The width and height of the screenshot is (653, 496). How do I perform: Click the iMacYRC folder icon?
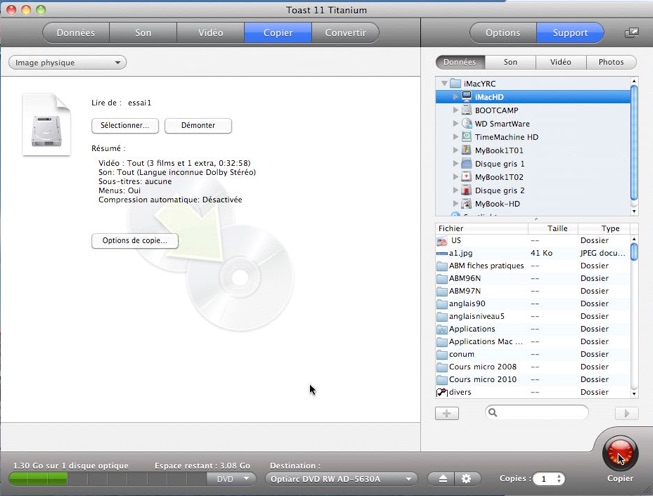(455, 83)
